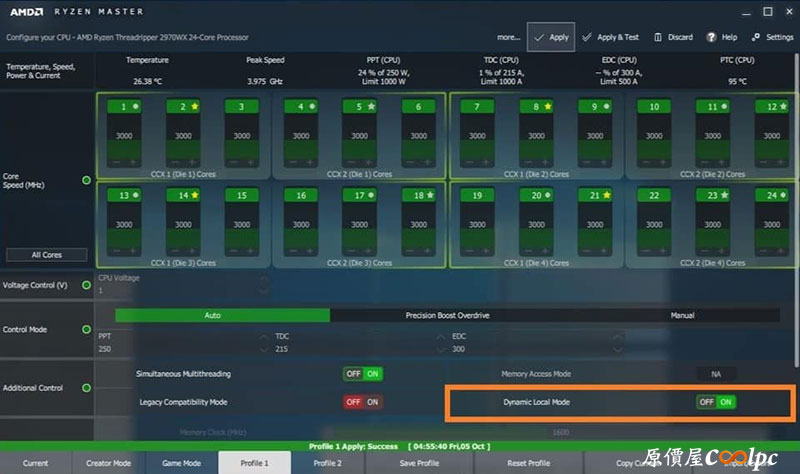The height and width of the screenshot is (474, 800).
Task: Switch to Creator Mode tab
Action: [x=108, y=463]
